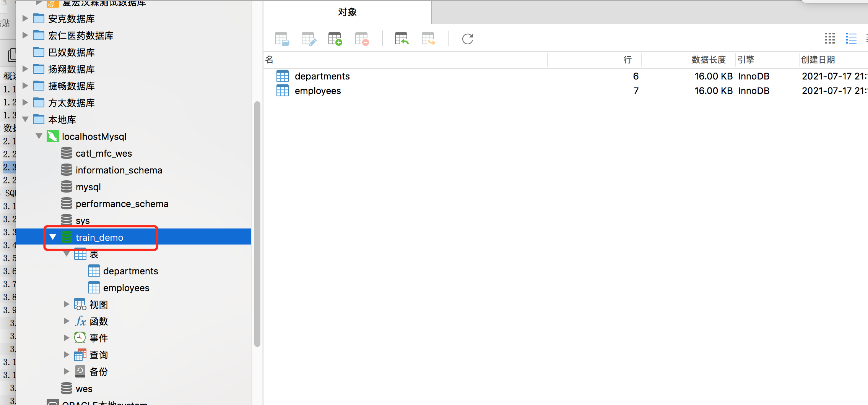Expand the 宏仁医药数据库 folder
Screen dimensions: 868x405
pyautogui.click(x=25, y=35)
